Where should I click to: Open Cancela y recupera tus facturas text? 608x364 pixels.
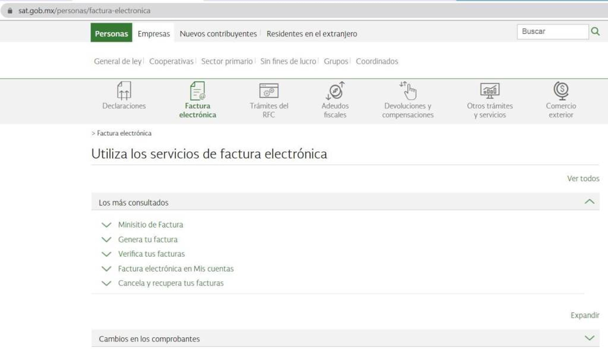[x=171, y=283]
